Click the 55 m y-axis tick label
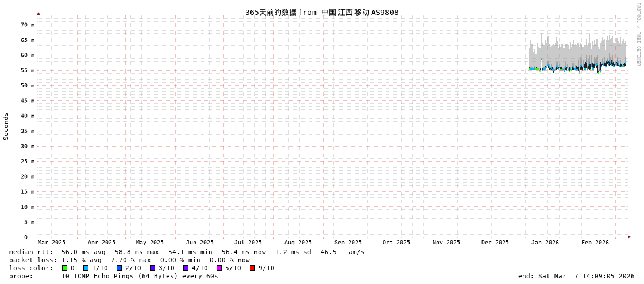Screen dimensions: 644x284 click(28, 70)
